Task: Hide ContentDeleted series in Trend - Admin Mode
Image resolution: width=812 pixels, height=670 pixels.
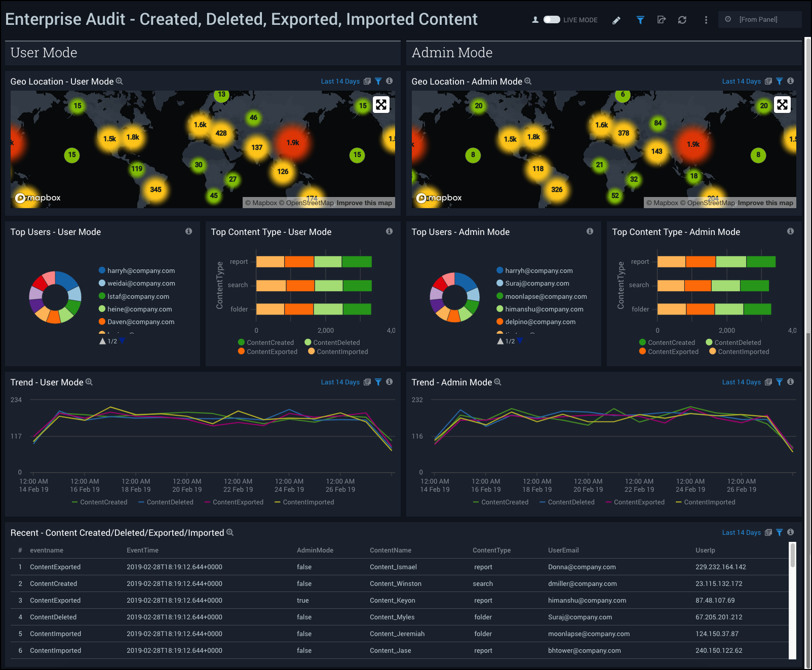Action: coord(567,502)
